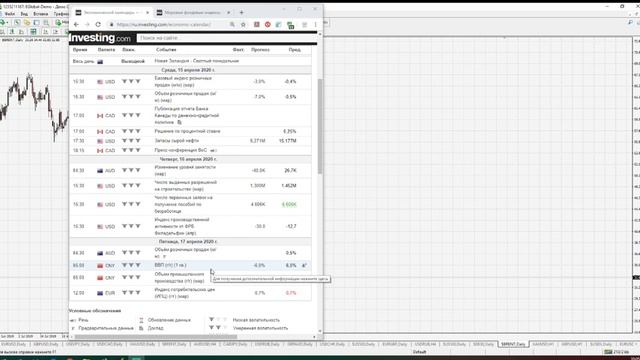Open the Файл menu in MetaTrader
Viewport: 640px width, 360px height.
[9, 14]
